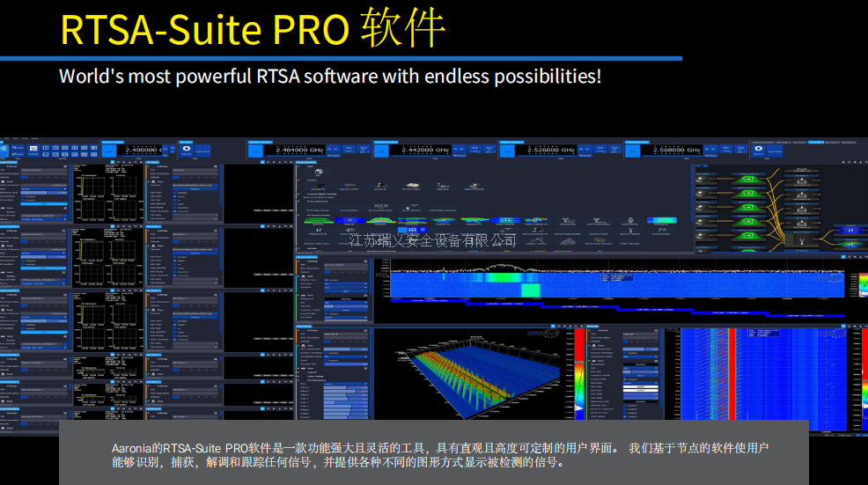
Task: Stop the 2.526000 GHz receiver block
Action: tap(507, 151)
